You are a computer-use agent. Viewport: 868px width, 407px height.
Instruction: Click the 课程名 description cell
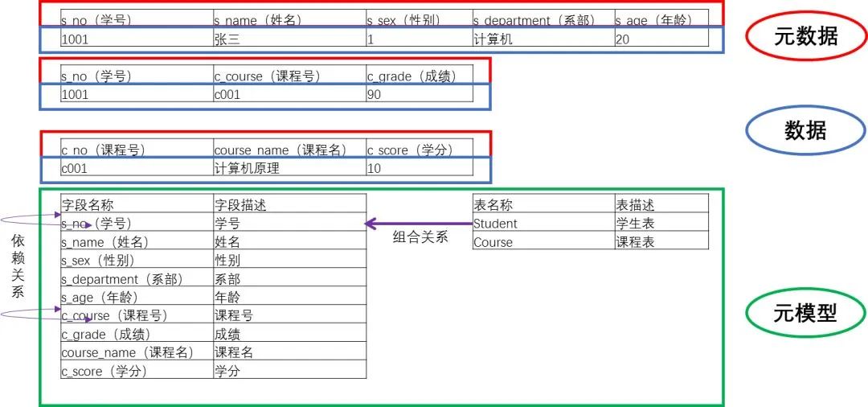[289, 351]
